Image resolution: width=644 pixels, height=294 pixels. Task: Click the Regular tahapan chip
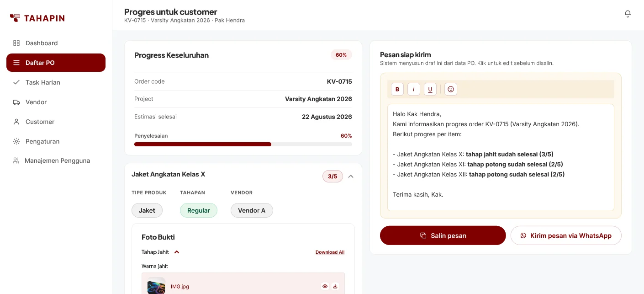[x=199, y=210]
